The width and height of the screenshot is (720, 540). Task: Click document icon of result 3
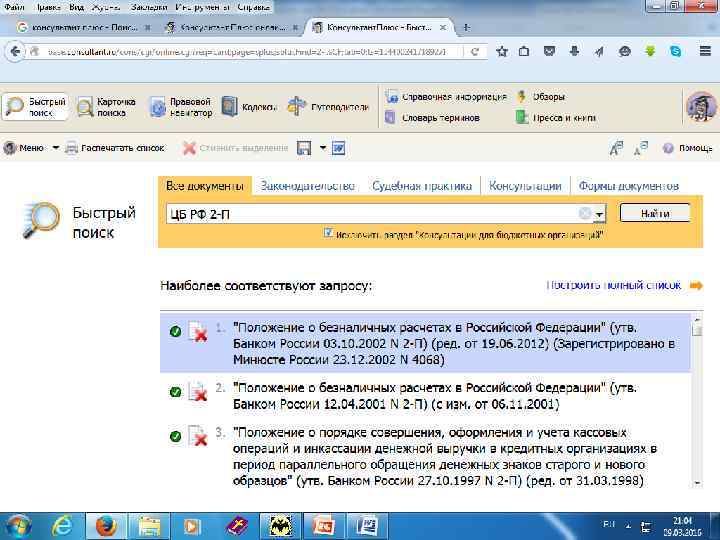point(198,435)
